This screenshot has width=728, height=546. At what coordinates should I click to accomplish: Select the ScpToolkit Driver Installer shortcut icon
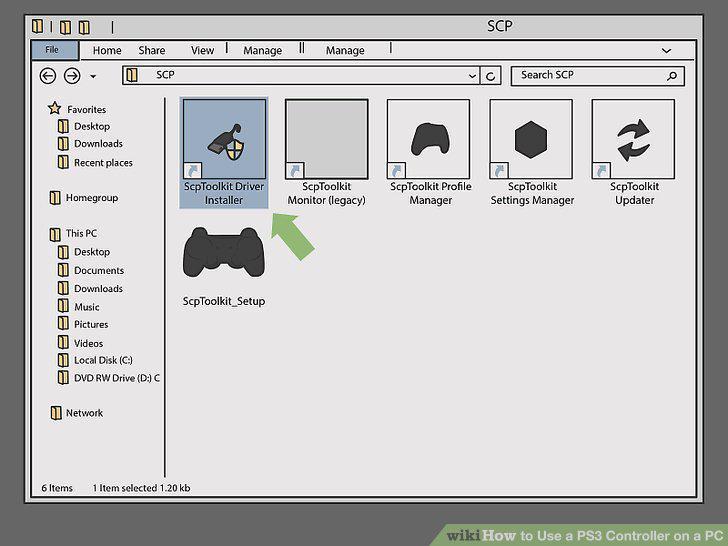(x=225, y=139)
